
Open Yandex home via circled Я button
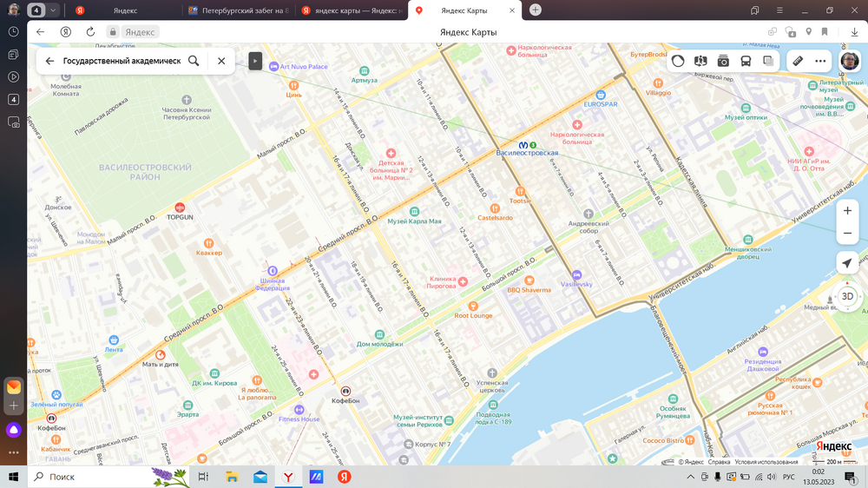tap(65, 32)
